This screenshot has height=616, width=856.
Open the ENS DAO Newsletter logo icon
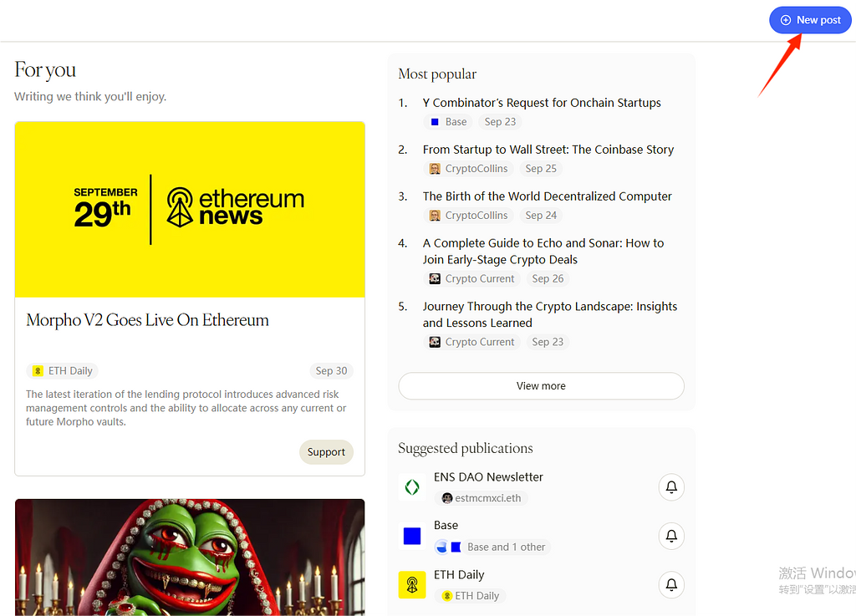click(412, 487)
